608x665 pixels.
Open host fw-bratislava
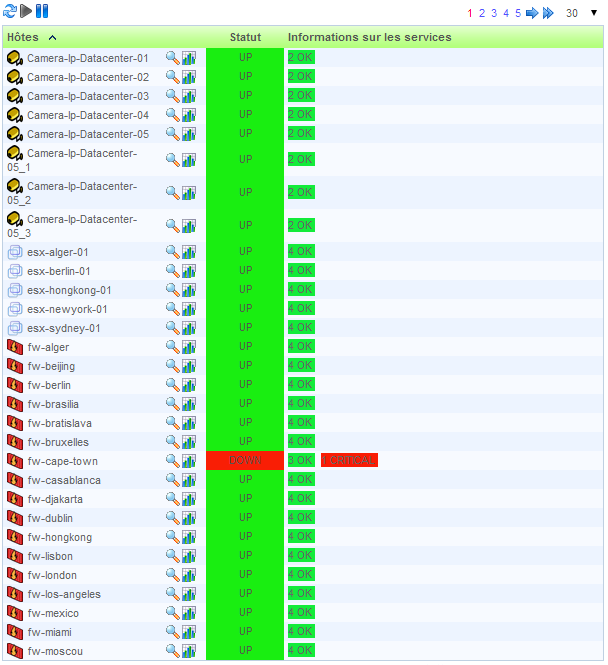(59, 423)
